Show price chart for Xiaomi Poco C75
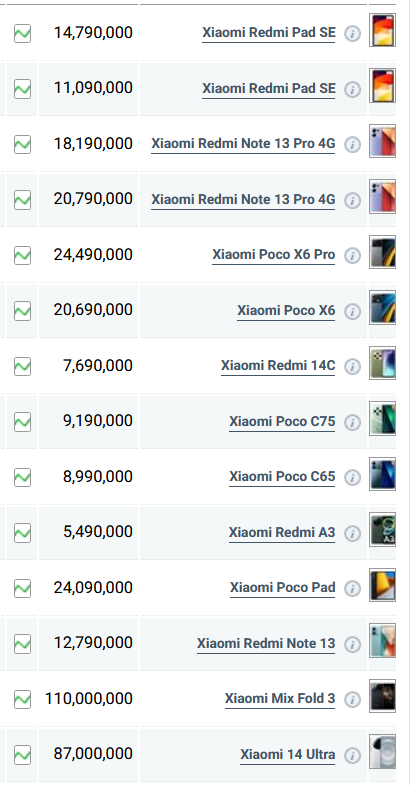The image size is (414, 785). tap(22, 422)
